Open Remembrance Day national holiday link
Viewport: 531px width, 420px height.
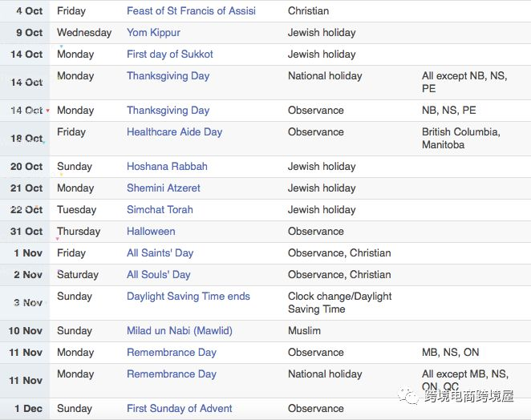(x=172, y=374)
